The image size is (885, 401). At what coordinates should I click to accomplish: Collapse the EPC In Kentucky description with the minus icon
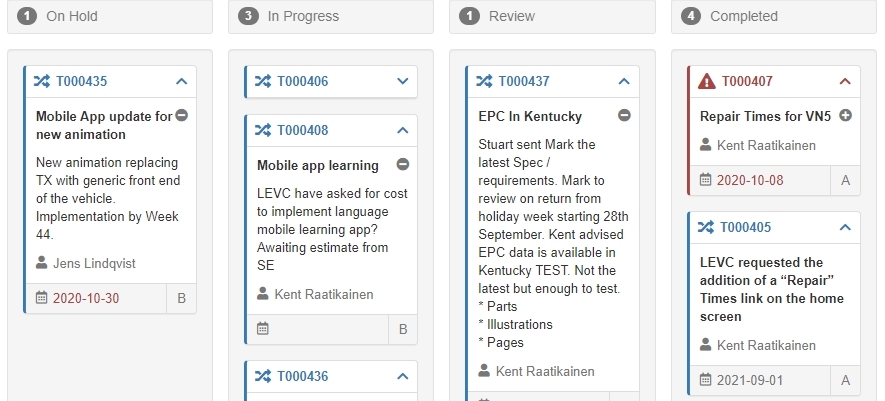(x=624, y=115)
